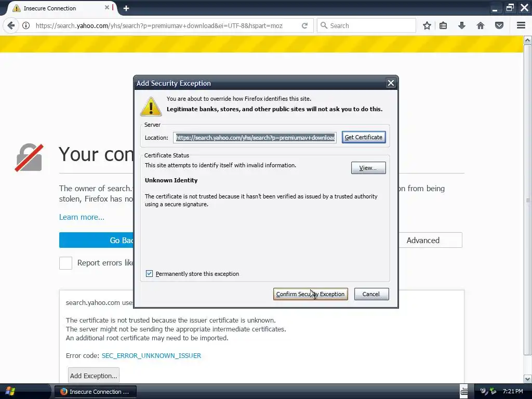Select the Insecure Connection tab
This screenshot has height=399, width=532.
pyautogui.click(x=61, y=8)
